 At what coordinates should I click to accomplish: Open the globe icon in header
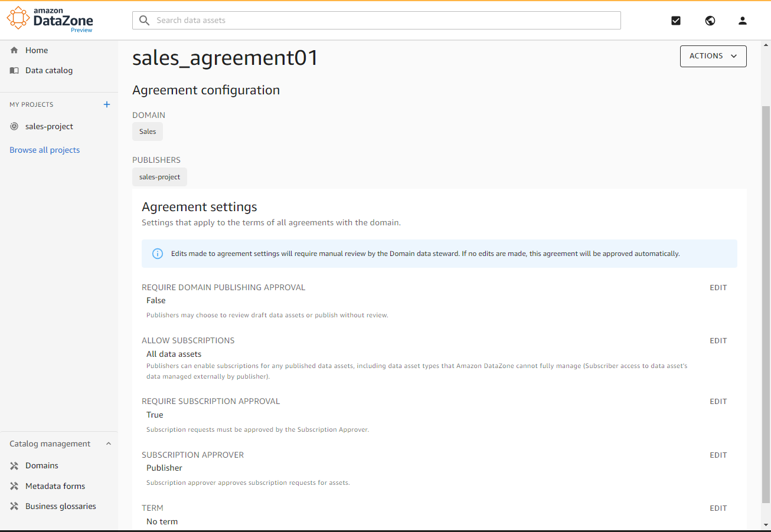pos(710,21)
